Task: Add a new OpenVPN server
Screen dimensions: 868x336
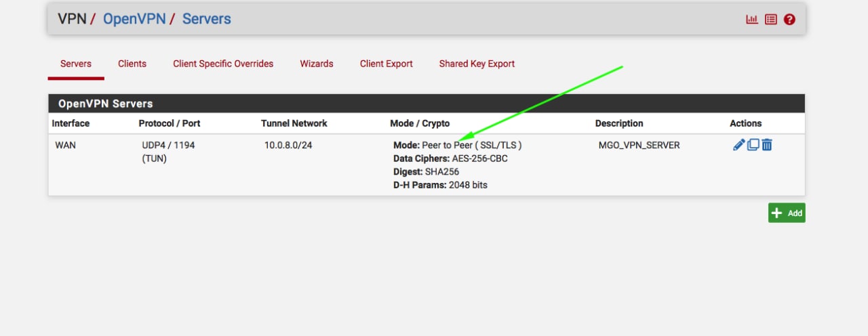Action: click(787, 213)
